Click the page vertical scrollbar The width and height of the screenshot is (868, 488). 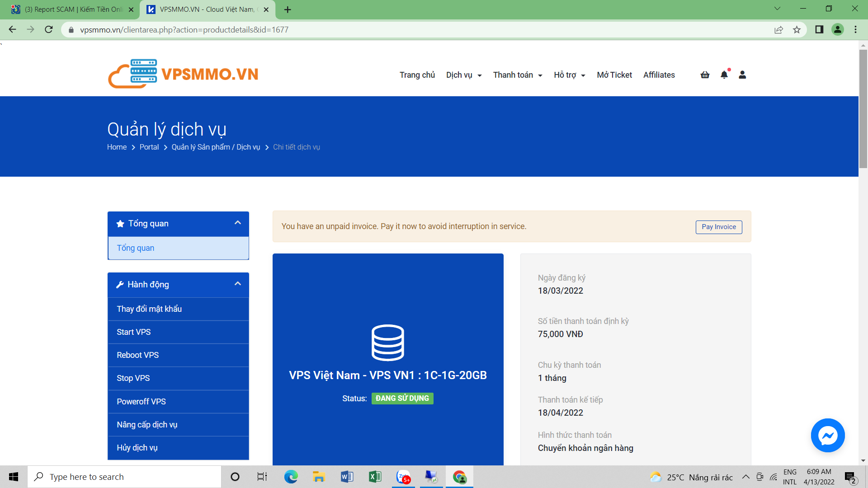click(863, 108)
